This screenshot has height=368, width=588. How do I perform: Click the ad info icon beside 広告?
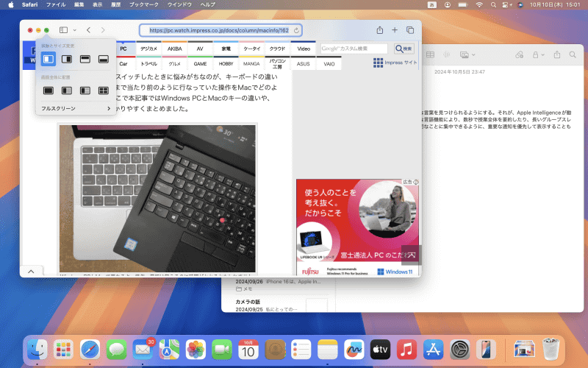click(x=416, y=182)
